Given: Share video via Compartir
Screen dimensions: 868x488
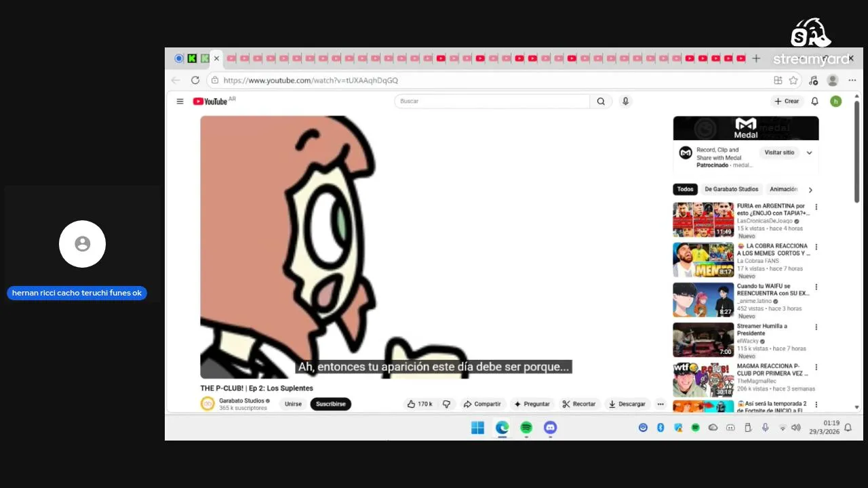Looking at the screenshot, I should 482,404.
